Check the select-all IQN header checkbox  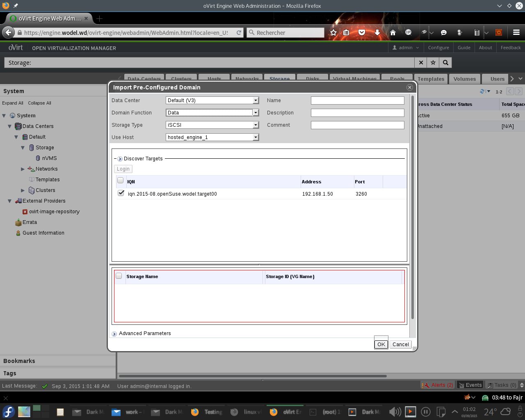tap(121, 180)
